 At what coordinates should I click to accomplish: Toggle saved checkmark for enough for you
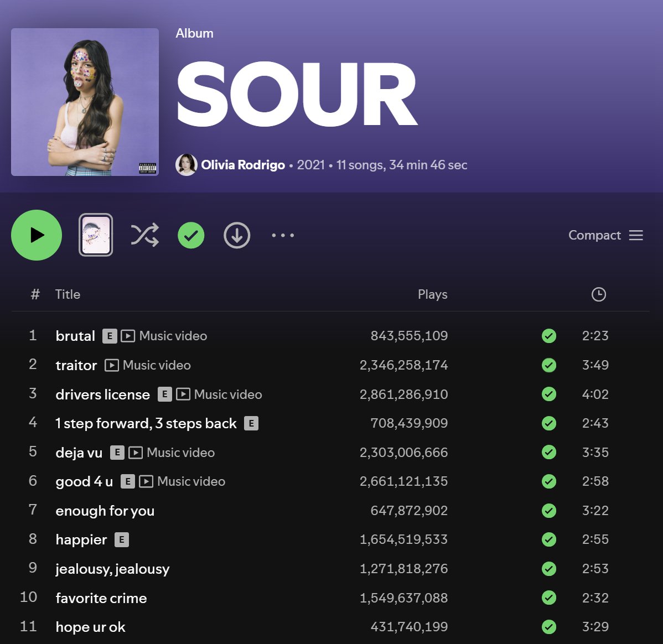pos(549,510)
